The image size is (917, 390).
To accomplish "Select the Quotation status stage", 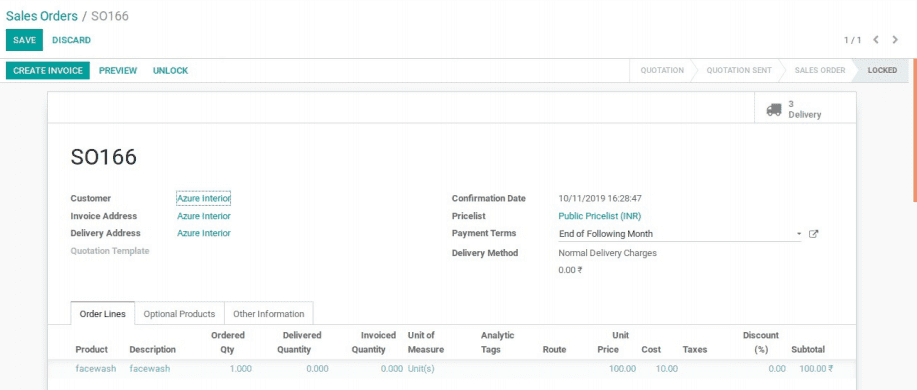I will [662, 70].
